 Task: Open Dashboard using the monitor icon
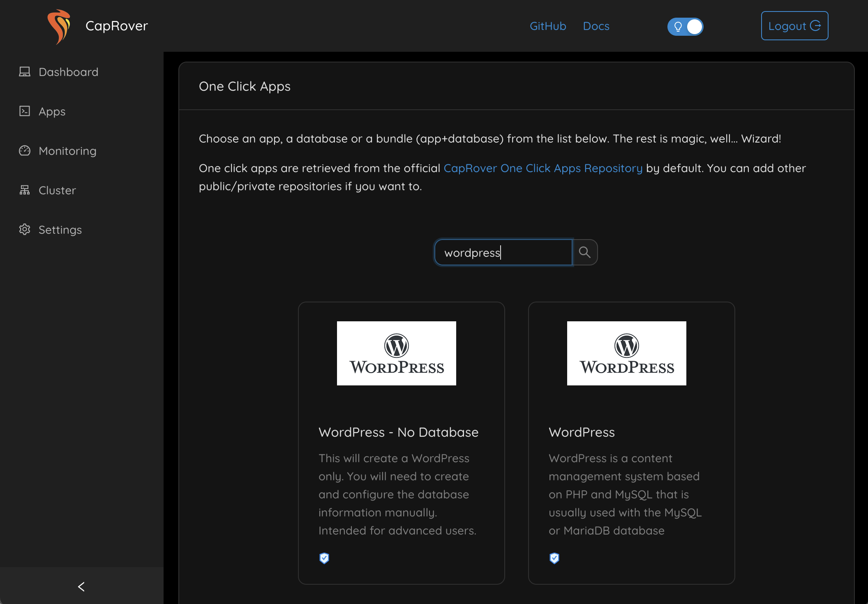click(x=25, y=71)
